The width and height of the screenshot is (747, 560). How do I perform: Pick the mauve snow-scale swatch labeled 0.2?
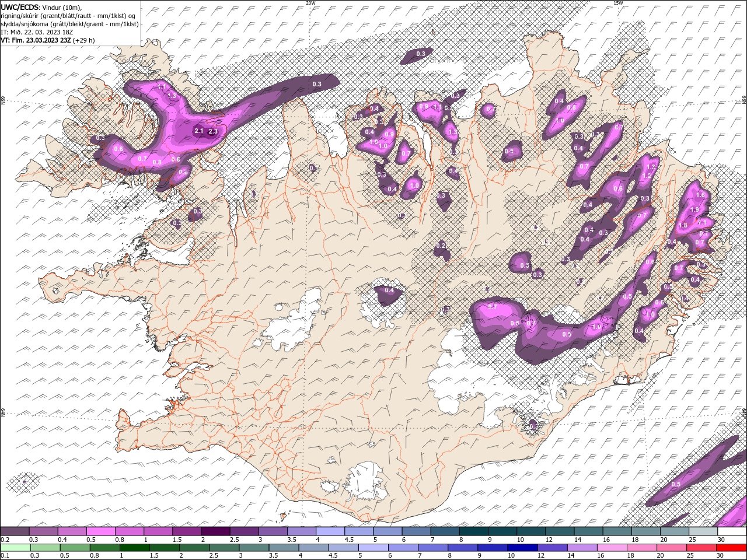(x=15, y=531)
